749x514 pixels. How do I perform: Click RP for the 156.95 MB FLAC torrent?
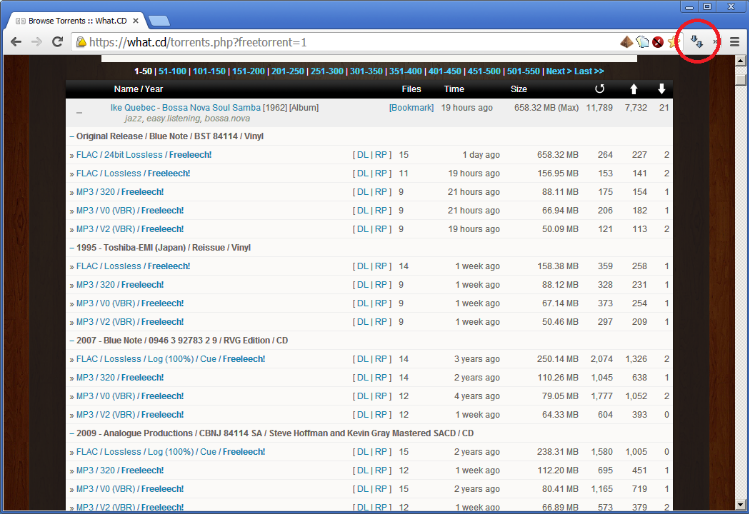381,173
